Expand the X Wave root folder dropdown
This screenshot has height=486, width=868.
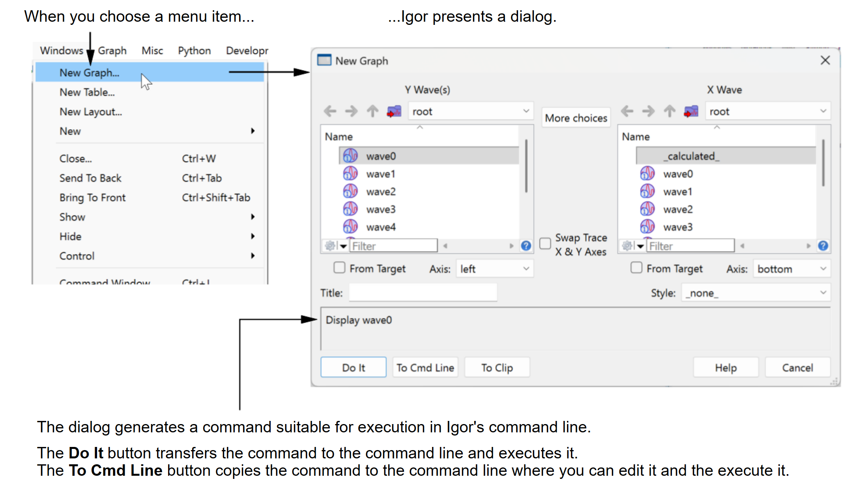767,112
